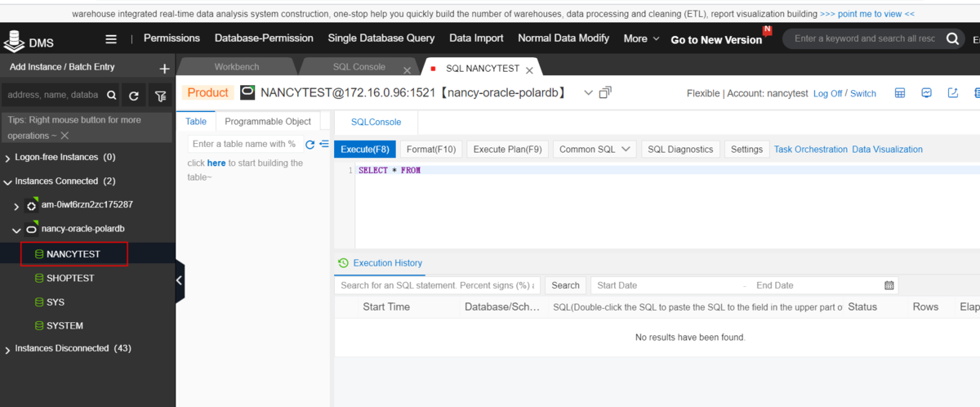The height and width of the screenshot is (407, 980).
Task: Select SYSTEM database in tree
Action: (x=65, y=326)
